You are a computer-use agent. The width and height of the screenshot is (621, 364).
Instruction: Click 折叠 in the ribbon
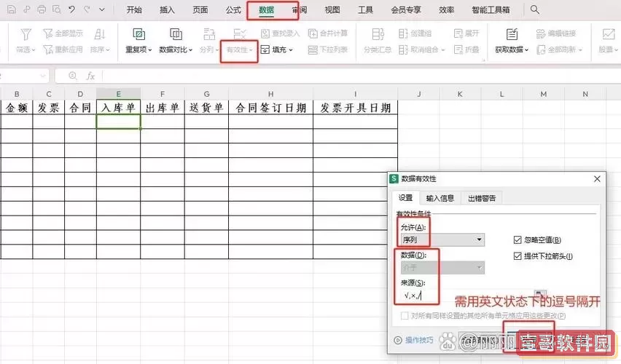point(466,50)
